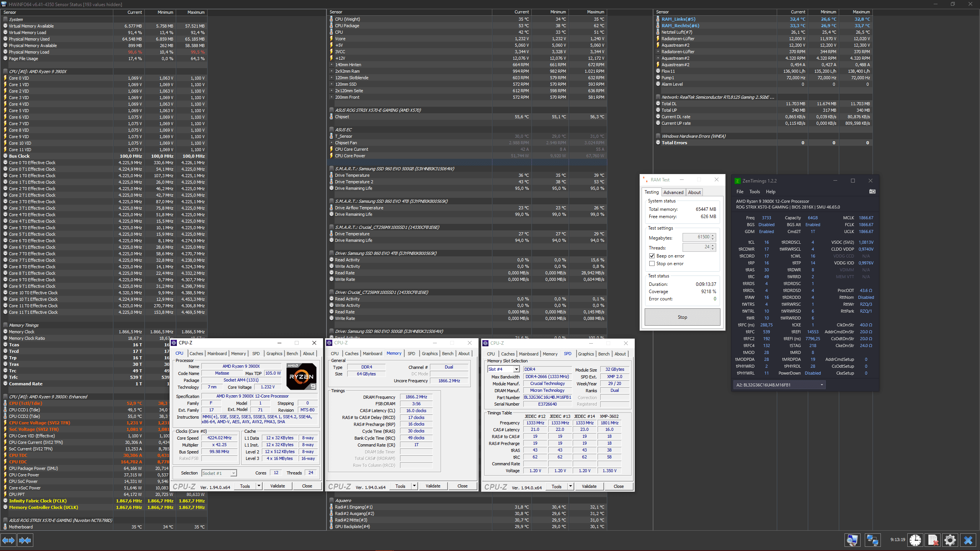Screen dimensions: 980x551
Task: Open Socket #1 selection dropdown in CPU-Z
Action: click(x=233, y=473)
